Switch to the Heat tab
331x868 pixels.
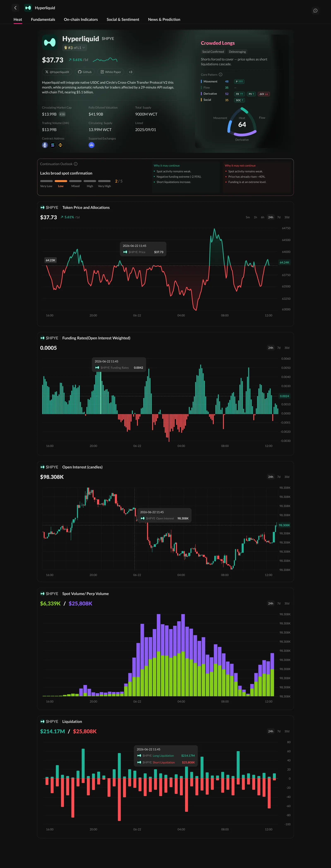[18, 20]
